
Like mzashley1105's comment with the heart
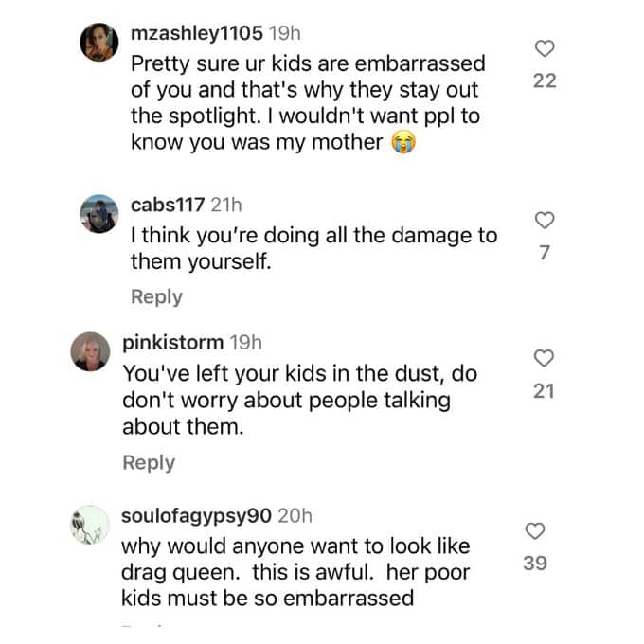click(x=545, y=48)
